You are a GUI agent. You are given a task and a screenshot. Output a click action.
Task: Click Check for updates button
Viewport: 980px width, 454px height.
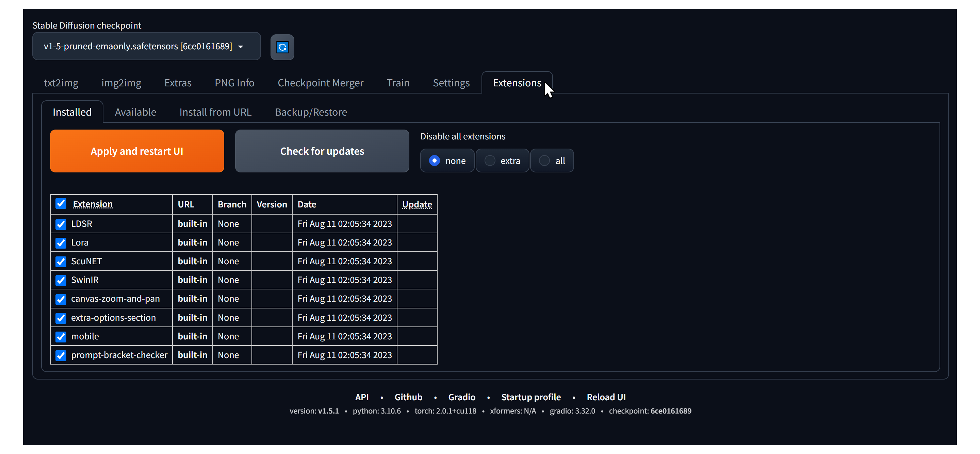tap(322, 151)
